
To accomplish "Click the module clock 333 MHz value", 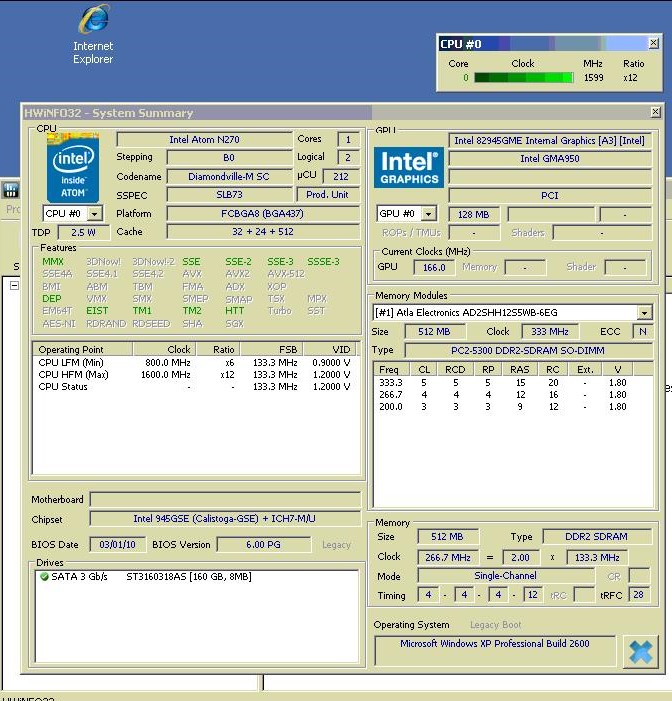I will point(549,332).
